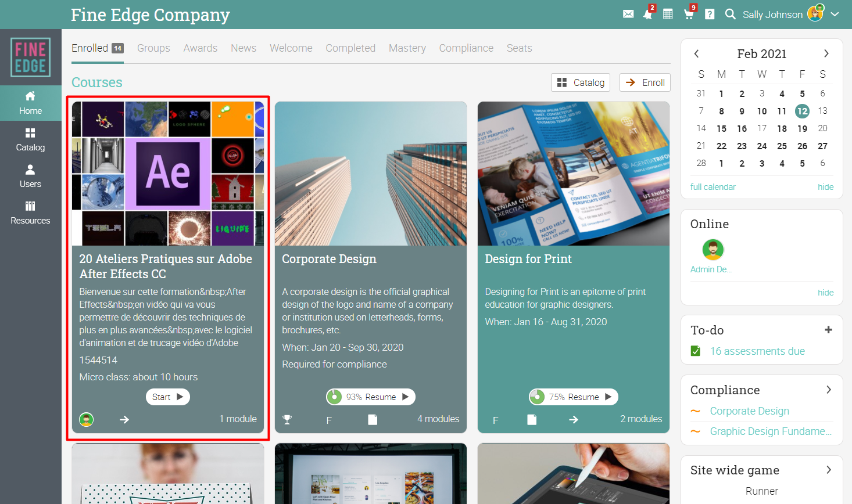
Task: Open Catalog in the left sidebar
Action: pyautogui.click(x=30, y=139)
